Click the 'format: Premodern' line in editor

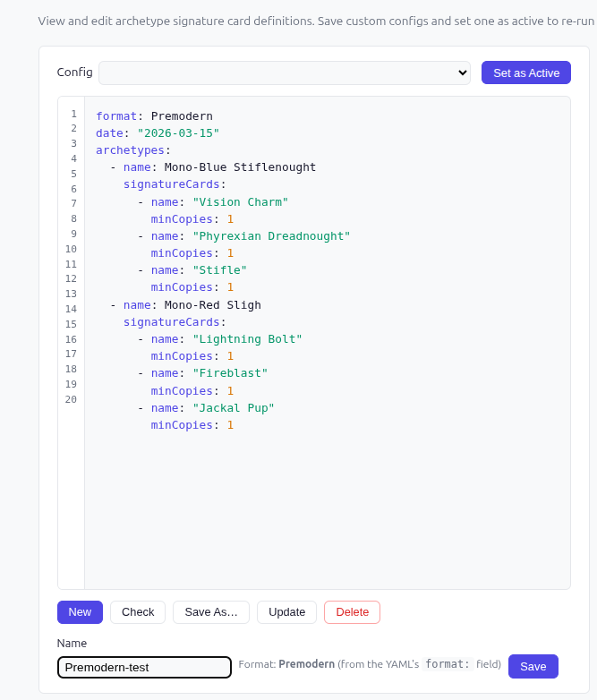point(154,116)
